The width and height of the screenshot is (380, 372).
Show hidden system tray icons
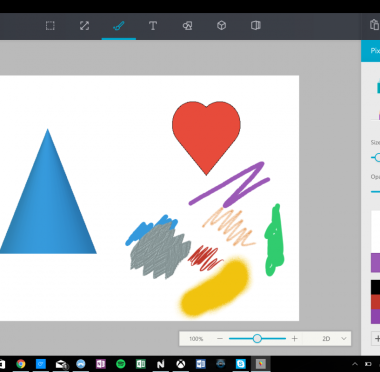point(355,364)
